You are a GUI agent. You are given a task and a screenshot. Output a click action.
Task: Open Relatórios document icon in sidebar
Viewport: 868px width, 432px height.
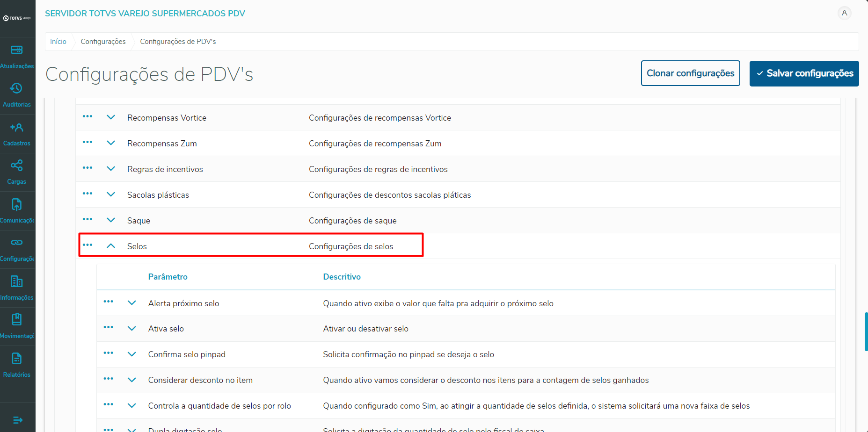(x=16, y=359)
